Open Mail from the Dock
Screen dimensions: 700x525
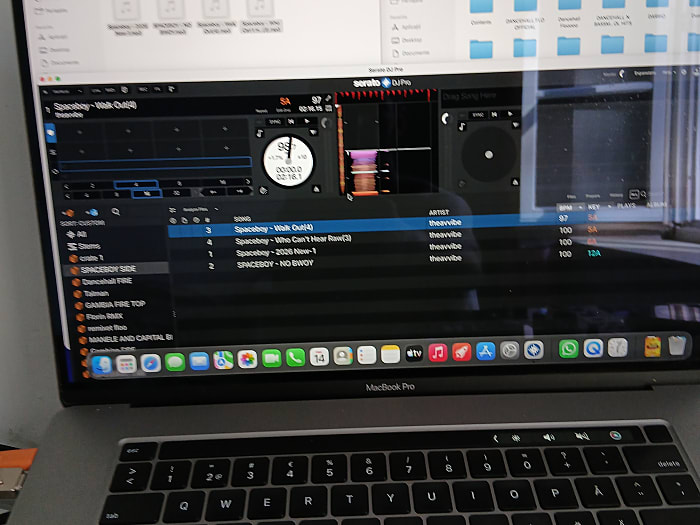199,361
